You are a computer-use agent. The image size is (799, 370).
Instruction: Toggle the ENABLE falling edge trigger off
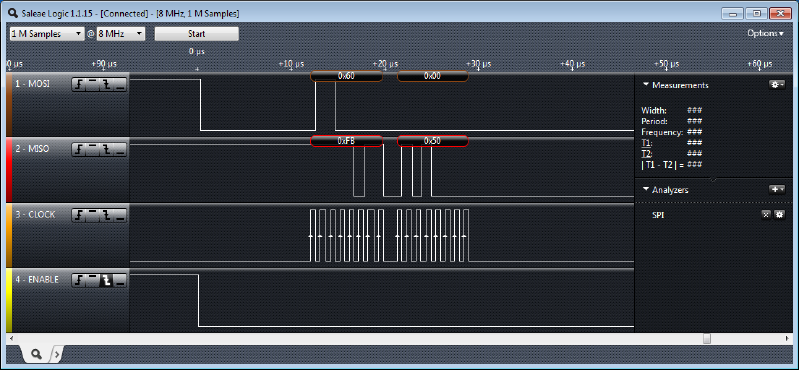[106, 281]
